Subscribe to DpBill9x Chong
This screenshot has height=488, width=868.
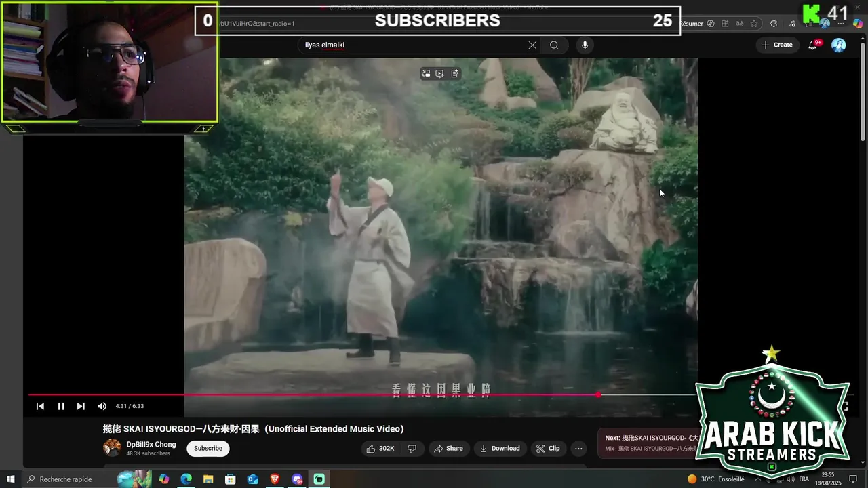click(208, 448)
